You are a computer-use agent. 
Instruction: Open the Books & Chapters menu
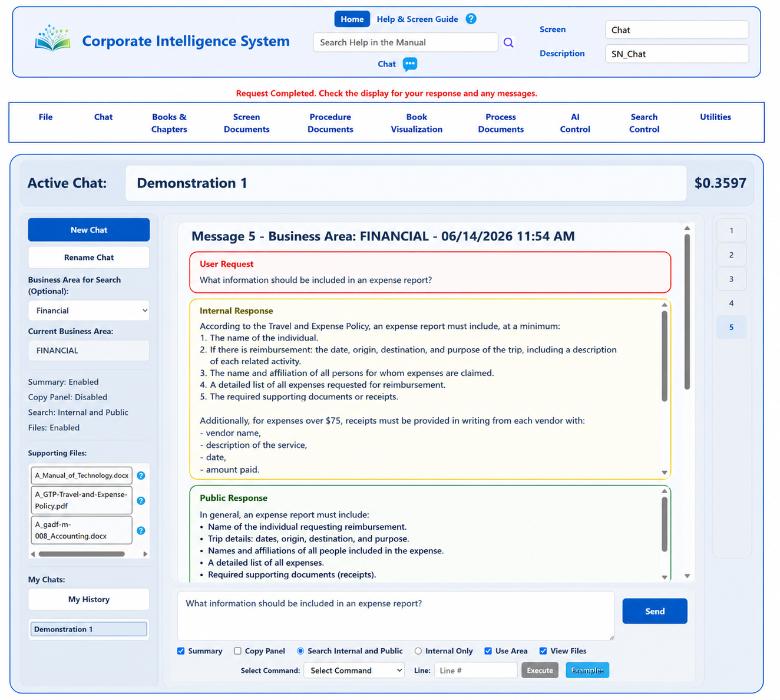coord(169,123)
